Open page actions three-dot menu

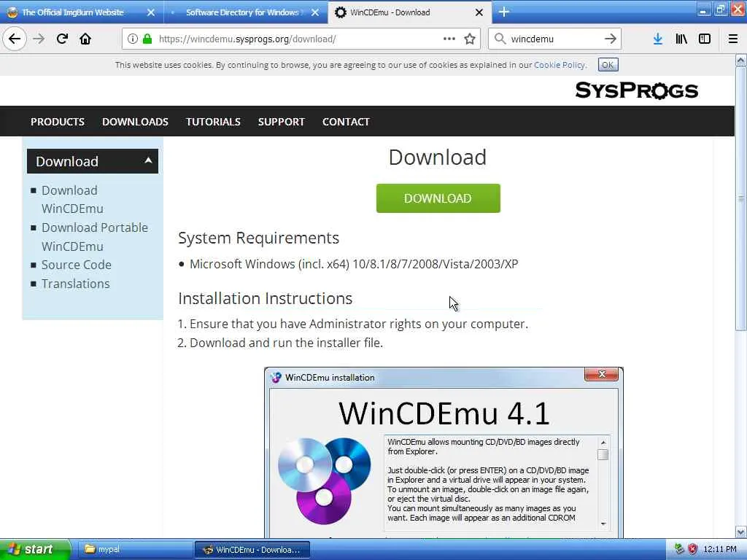(449, 39)
